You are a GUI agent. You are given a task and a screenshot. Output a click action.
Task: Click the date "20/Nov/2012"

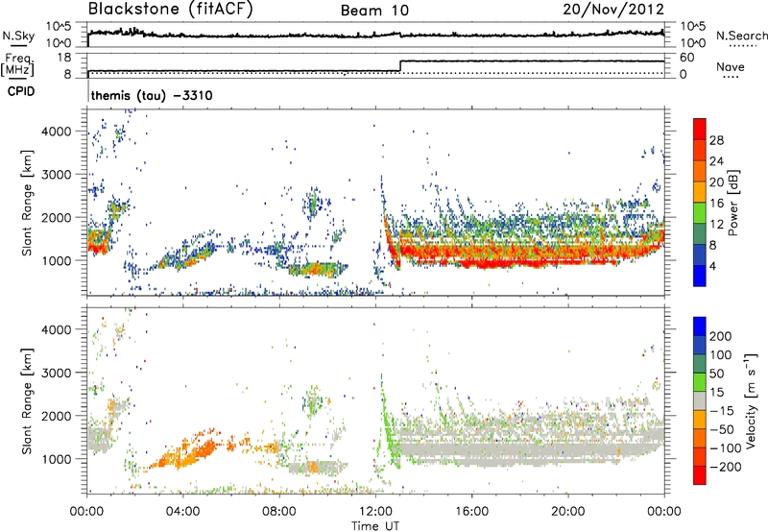[613, 10]
